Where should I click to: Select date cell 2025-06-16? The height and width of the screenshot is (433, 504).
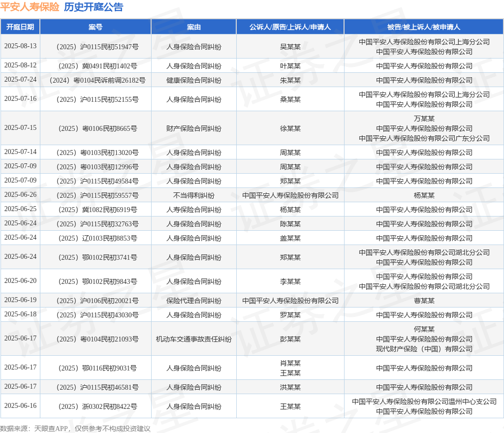(x=20, y=406)
